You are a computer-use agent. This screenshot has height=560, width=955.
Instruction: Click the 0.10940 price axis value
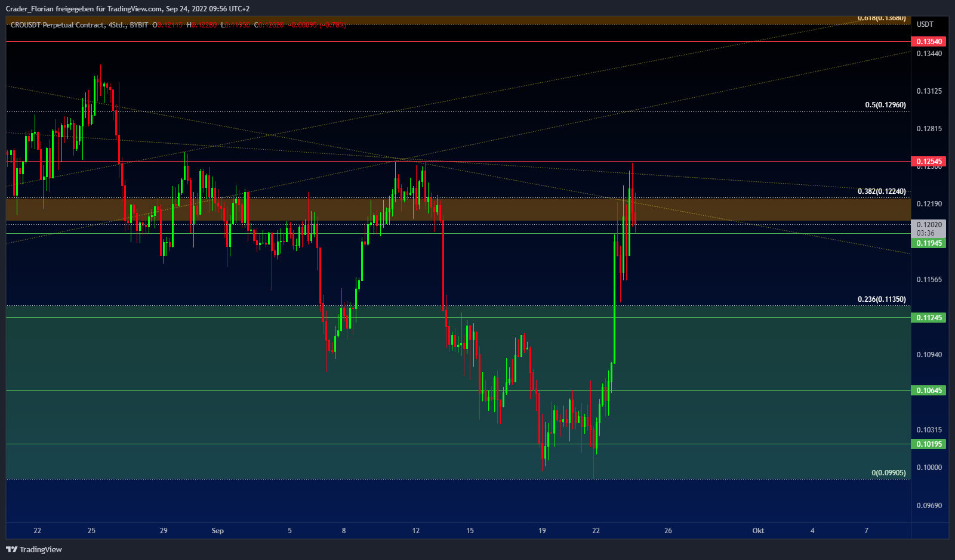pos(929,355)
